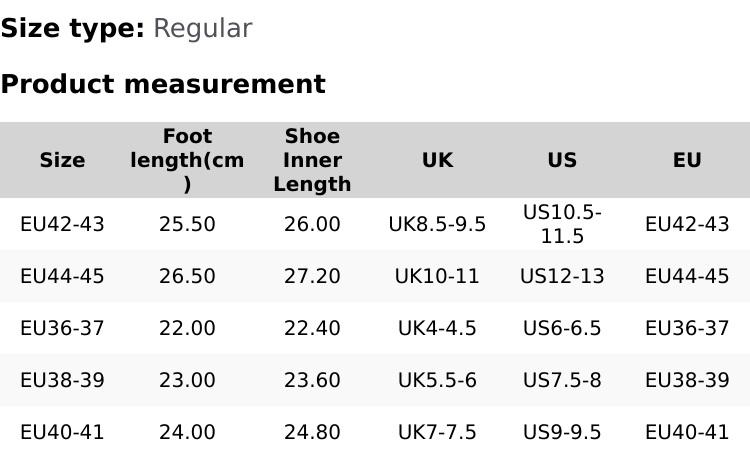
Task: Select the UK5.5-6 cell
Action: (x=437, y=380)
